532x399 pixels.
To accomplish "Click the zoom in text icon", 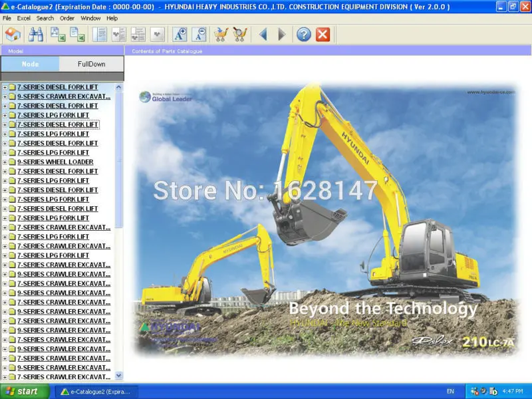I will [x=180, y=35].
